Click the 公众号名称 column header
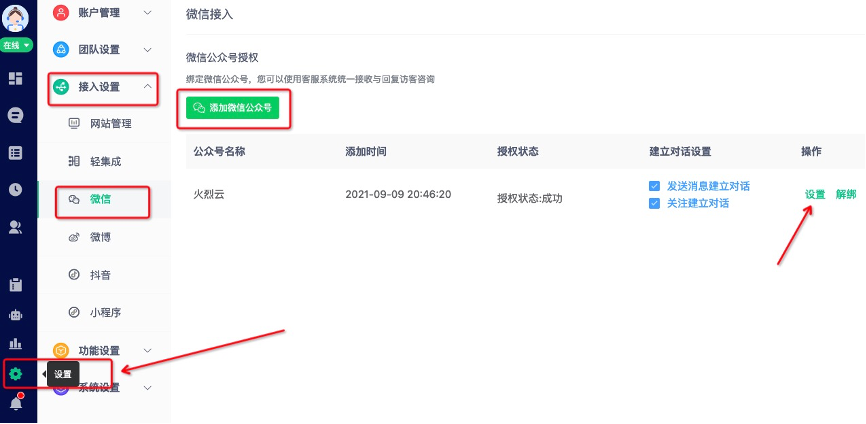866x424 pixels. tap(219, 151)
